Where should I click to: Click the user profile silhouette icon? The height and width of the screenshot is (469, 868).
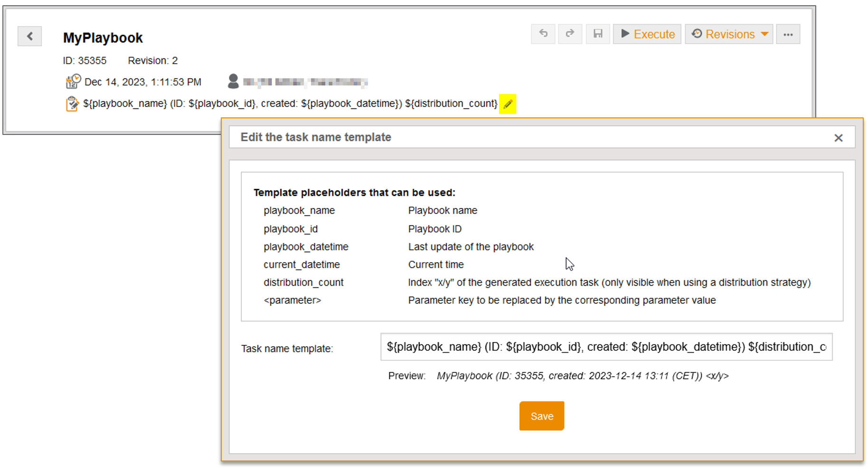(x=233, y=81)
